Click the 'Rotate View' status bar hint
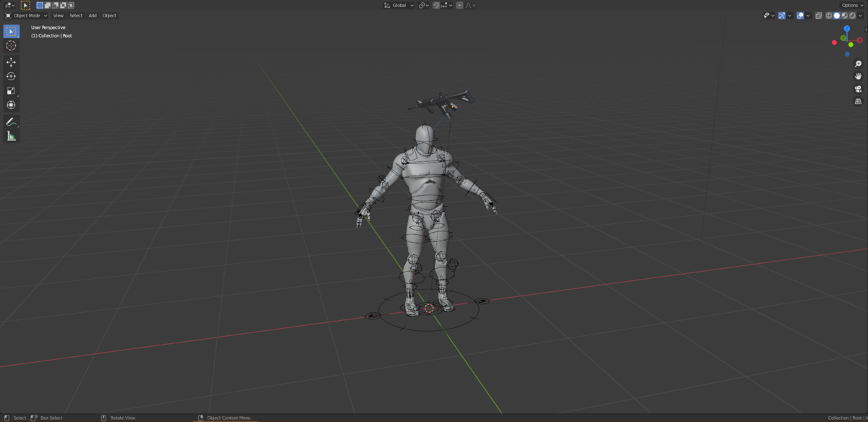868x422 pixels. coord(122,418)
